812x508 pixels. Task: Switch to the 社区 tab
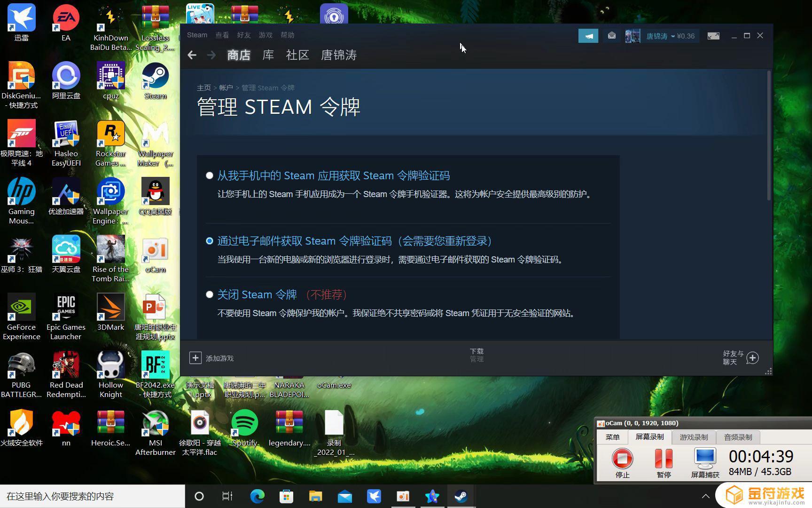tap(297, 55)
